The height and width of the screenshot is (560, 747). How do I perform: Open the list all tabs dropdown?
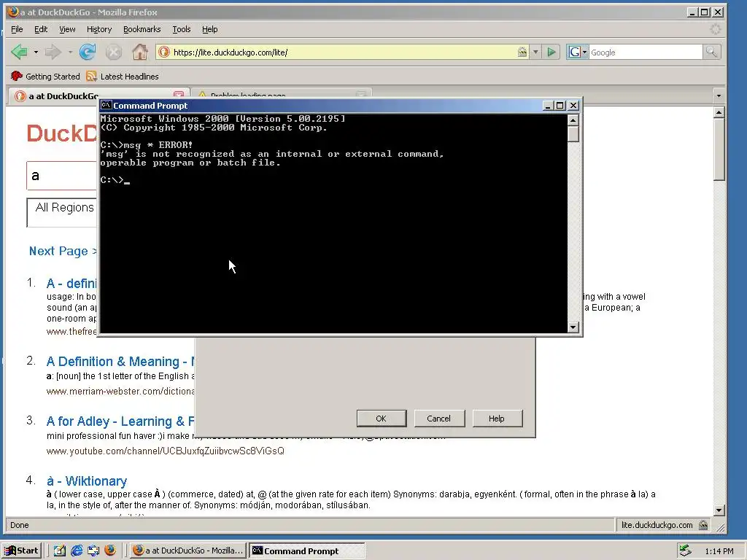click(719, 96)
